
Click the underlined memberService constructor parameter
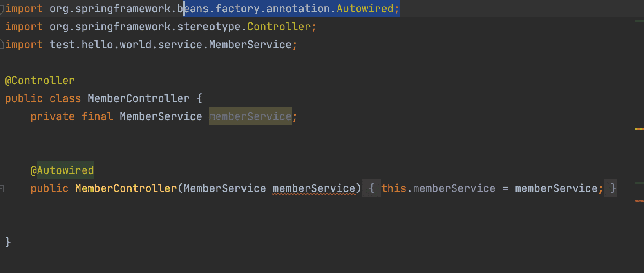coord(314,188)
